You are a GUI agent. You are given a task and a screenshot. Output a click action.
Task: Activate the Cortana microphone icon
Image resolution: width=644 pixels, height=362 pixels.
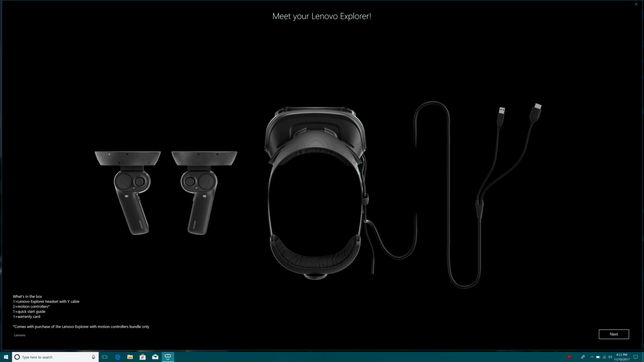click(x=93, y=357)
